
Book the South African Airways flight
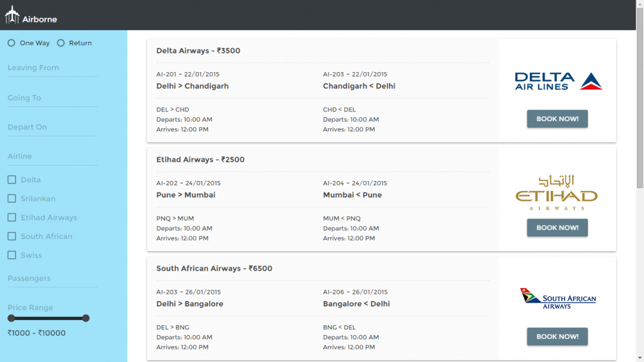[557, 336]
